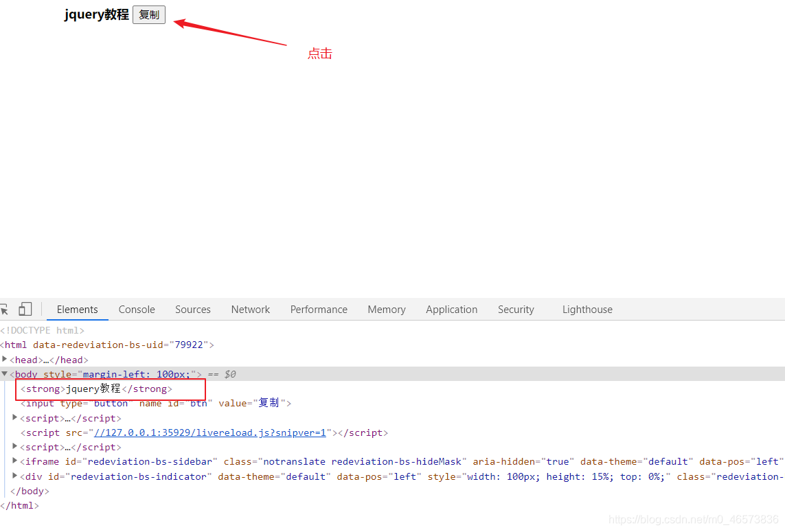
Task: Select the input type button node
Action: coord(156,404)
